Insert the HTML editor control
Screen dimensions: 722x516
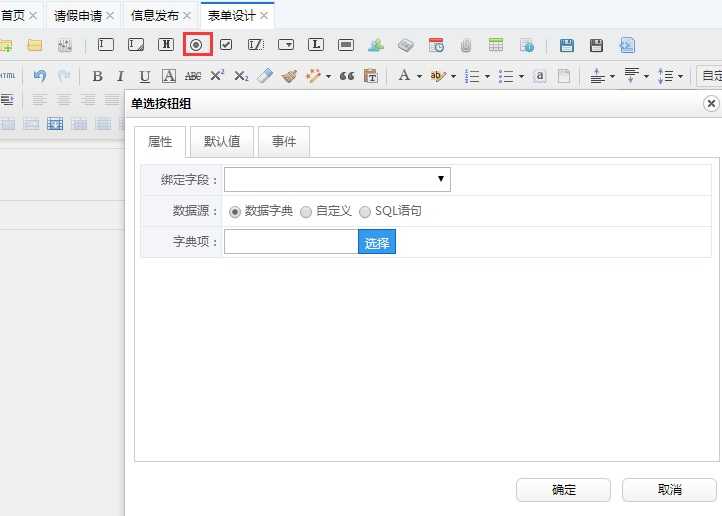coord(166,45)
